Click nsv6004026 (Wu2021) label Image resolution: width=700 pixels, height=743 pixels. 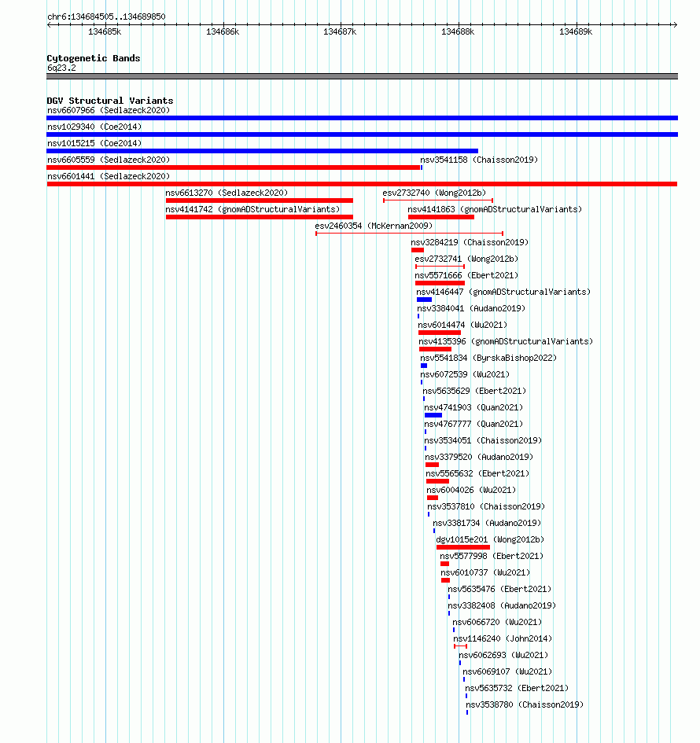click(x=471, y=490)
